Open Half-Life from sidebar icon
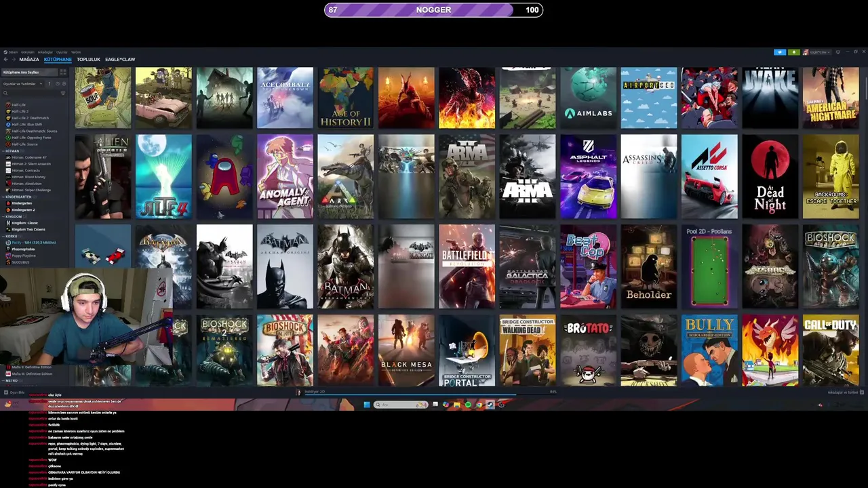868x488 pixels. (8, 105)
